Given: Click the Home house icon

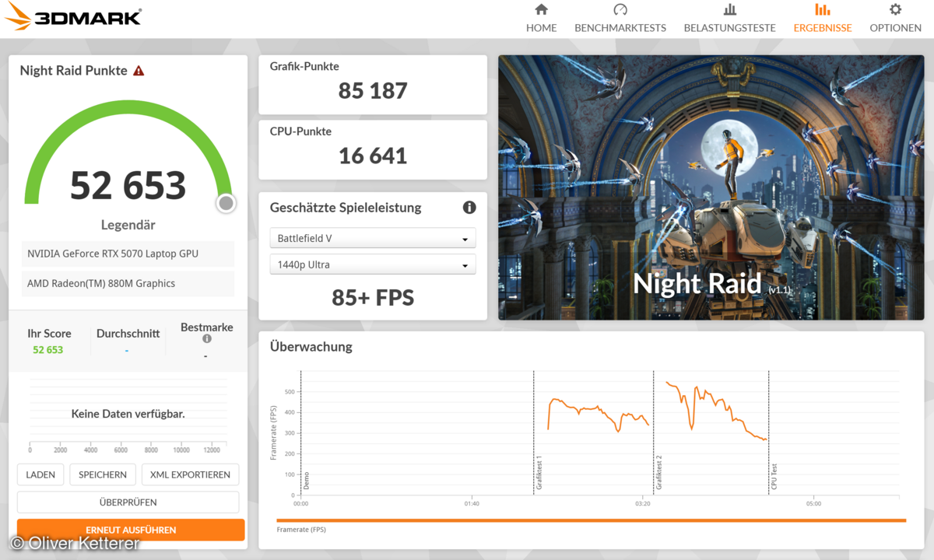Looking at the screenshot, I should 541,10.
